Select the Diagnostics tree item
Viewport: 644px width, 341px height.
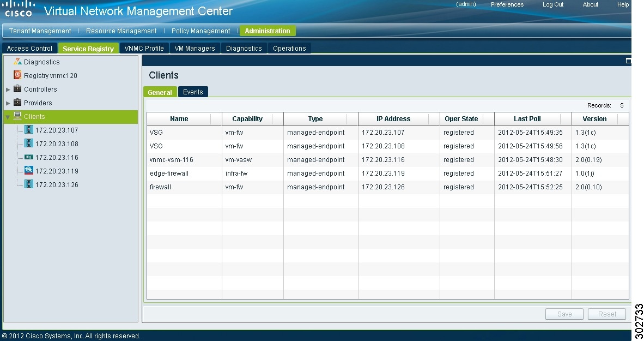(x=41, y=62)
